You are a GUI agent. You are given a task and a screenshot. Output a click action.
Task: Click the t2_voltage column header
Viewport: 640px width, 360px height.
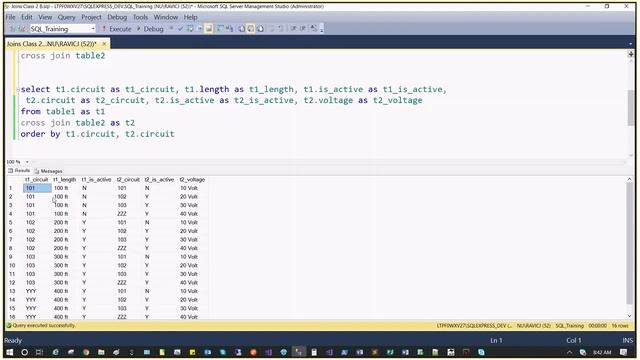coord(192,180)
